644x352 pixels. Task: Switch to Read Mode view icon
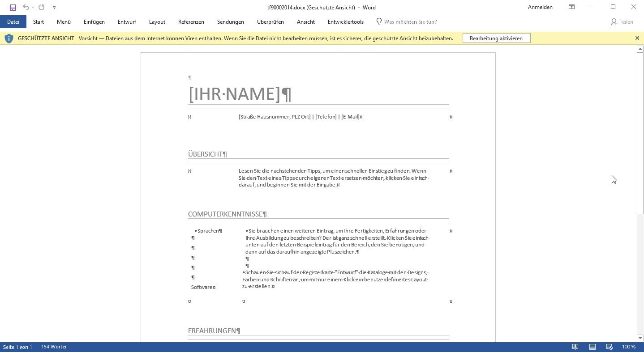575,347
